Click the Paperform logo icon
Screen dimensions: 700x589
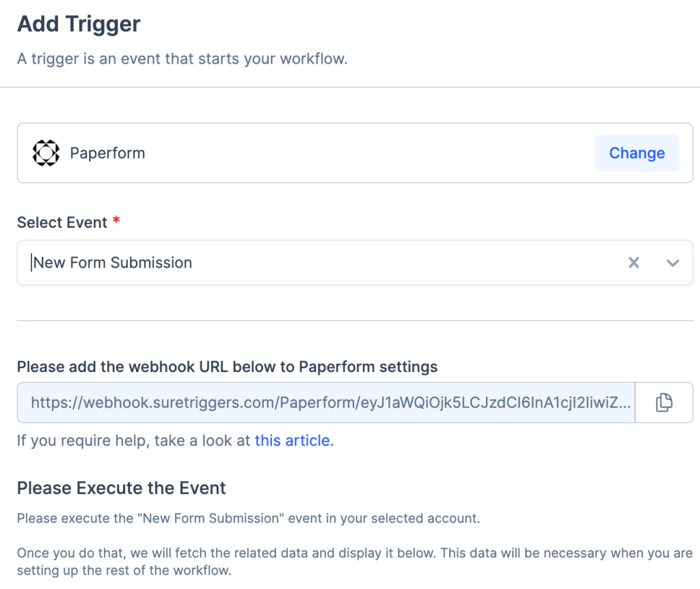[46, 153]
